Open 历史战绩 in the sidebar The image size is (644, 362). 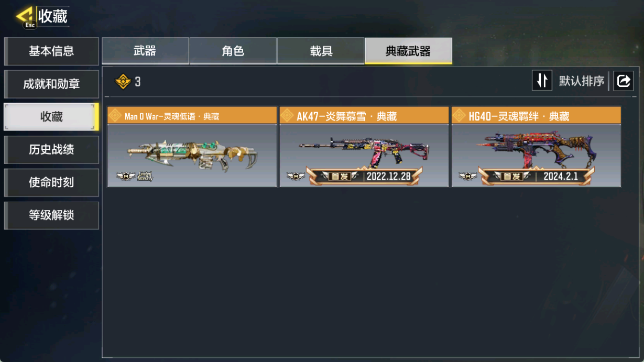51,150
